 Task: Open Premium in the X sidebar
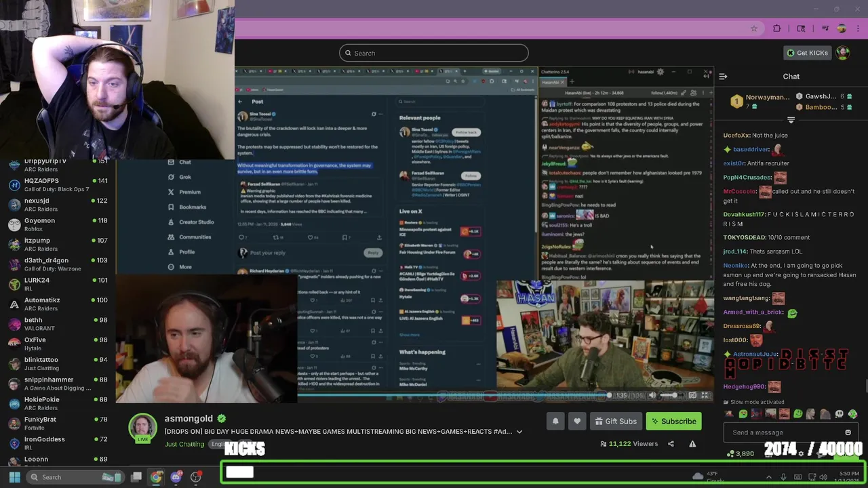point(189,192)
